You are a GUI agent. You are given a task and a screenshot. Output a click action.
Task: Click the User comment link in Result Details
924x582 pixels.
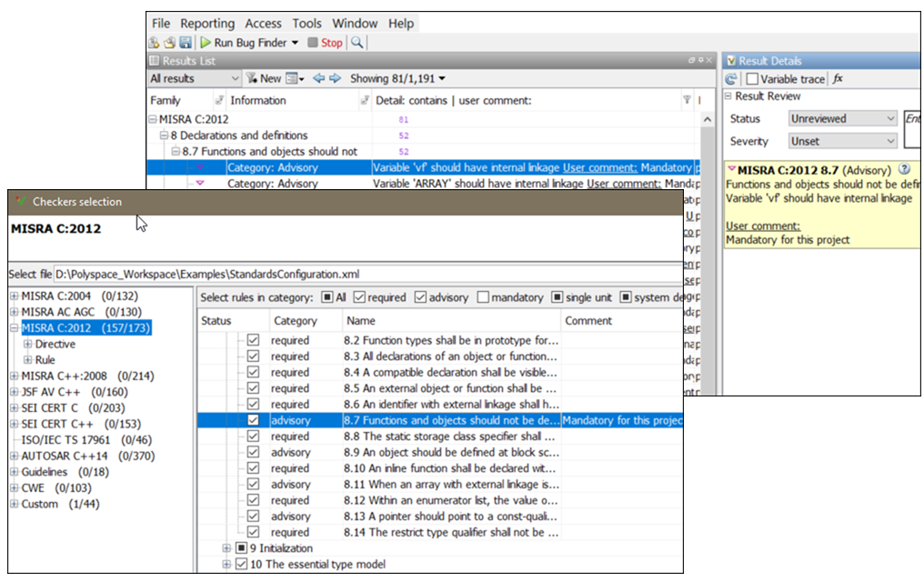coord(762,226)
